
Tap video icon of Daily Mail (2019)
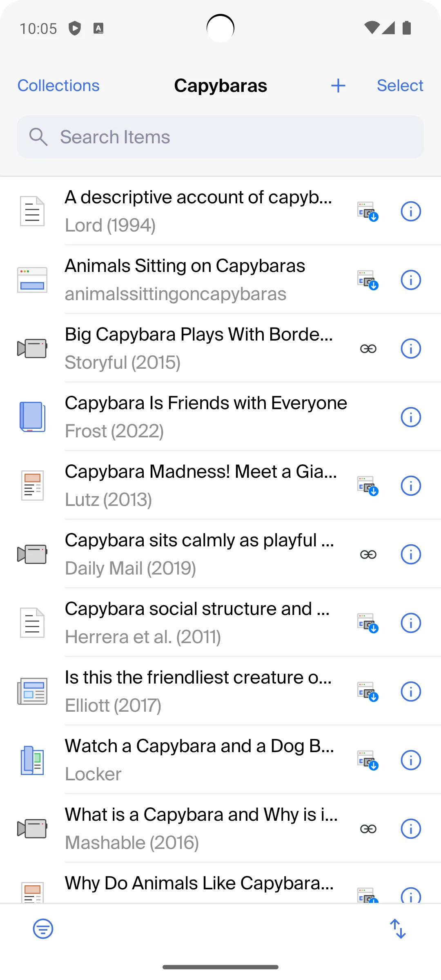[32, 555]
